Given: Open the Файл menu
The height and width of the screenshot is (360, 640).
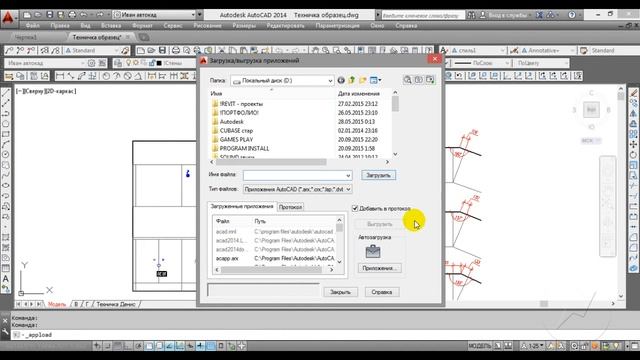Looking at the screenshot, I should coord(33,26).
